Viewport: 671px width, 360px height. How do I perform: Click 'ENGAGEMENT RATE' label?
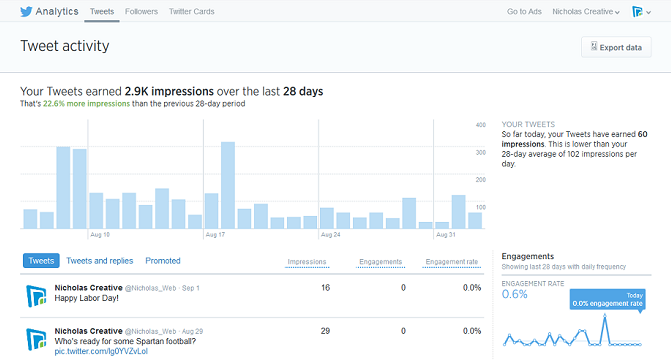[533, 283]
